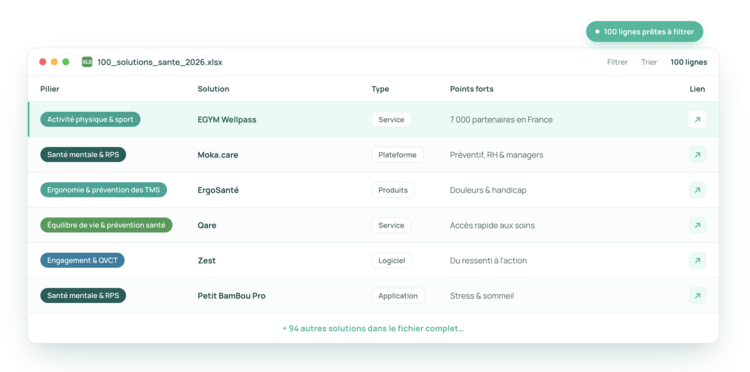Click the green XLS file icon
Screen dimensions: 750x372
(x=87, y=62)
